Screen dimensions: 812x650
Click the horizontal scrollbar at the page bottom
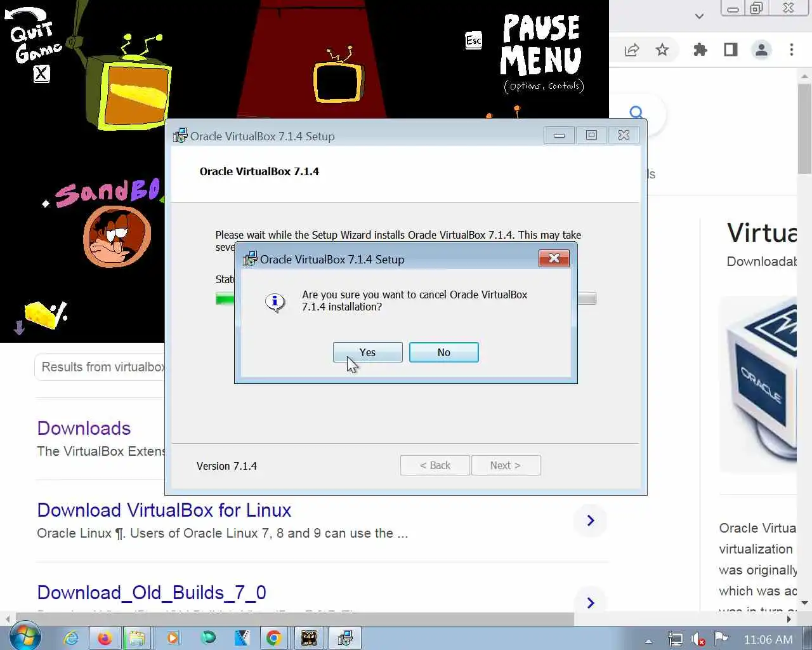295,619
